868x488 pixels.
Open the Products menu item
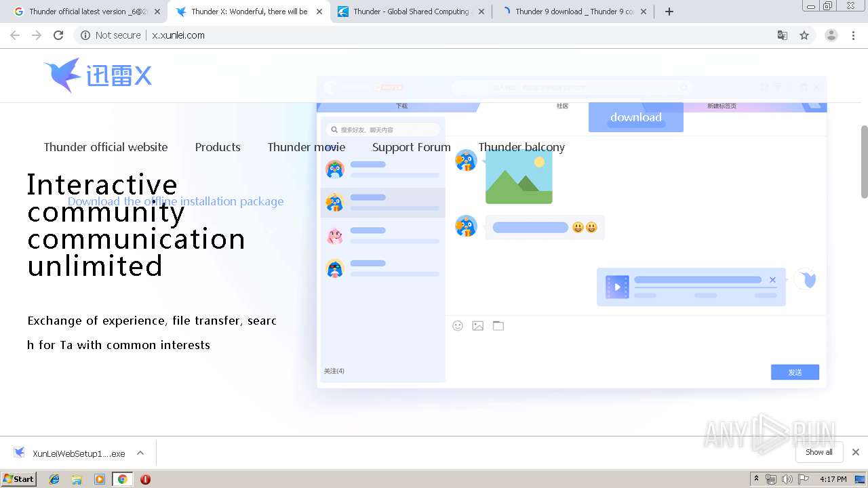click(x=218, y=147)
